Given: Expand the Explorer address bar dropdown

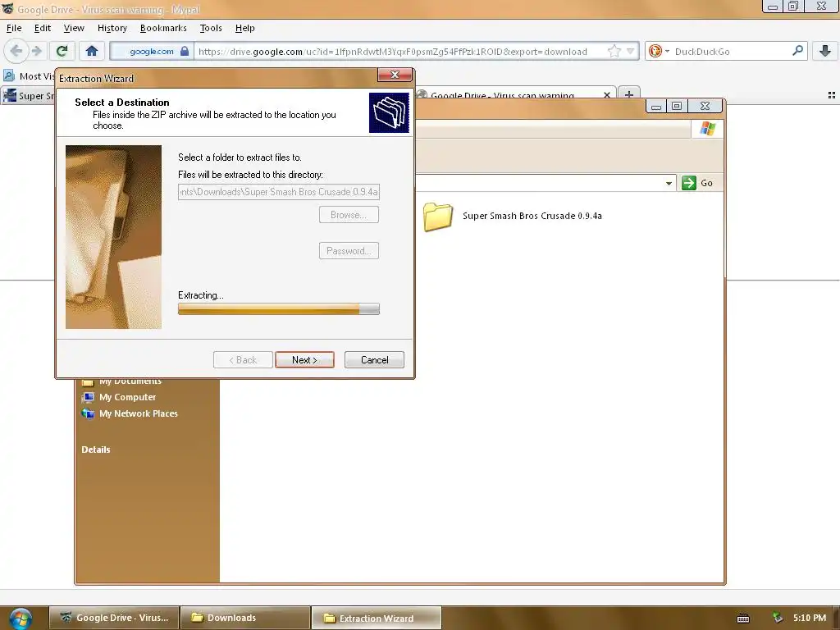Looking at the screenshot, I should [x=669, y=183].
